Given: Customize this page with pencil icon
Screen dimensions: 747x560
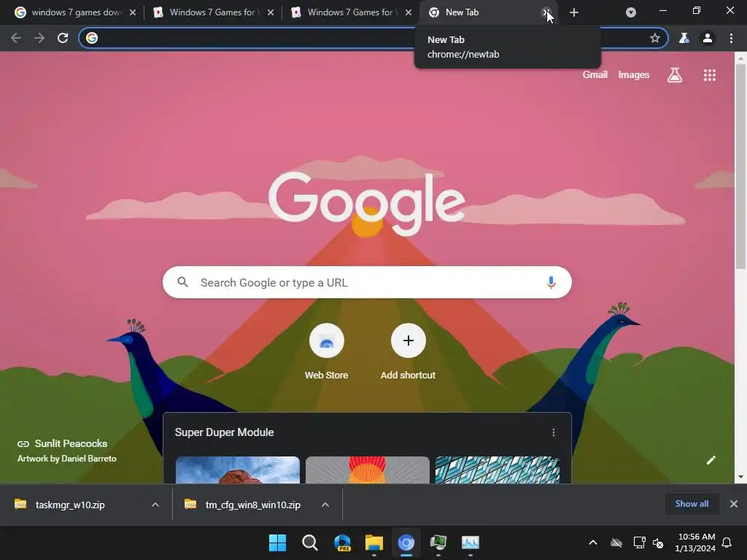Looking at the screenshot, I should click(711, 460).
